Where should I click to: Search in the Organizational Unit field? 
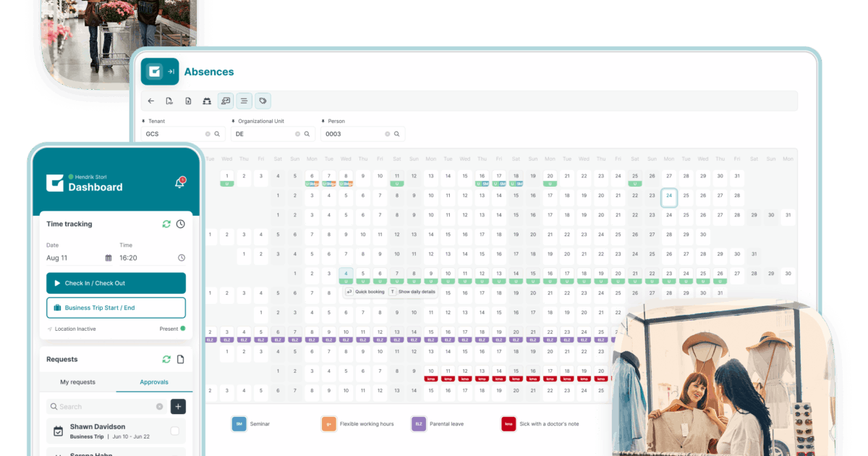[307, 134]
